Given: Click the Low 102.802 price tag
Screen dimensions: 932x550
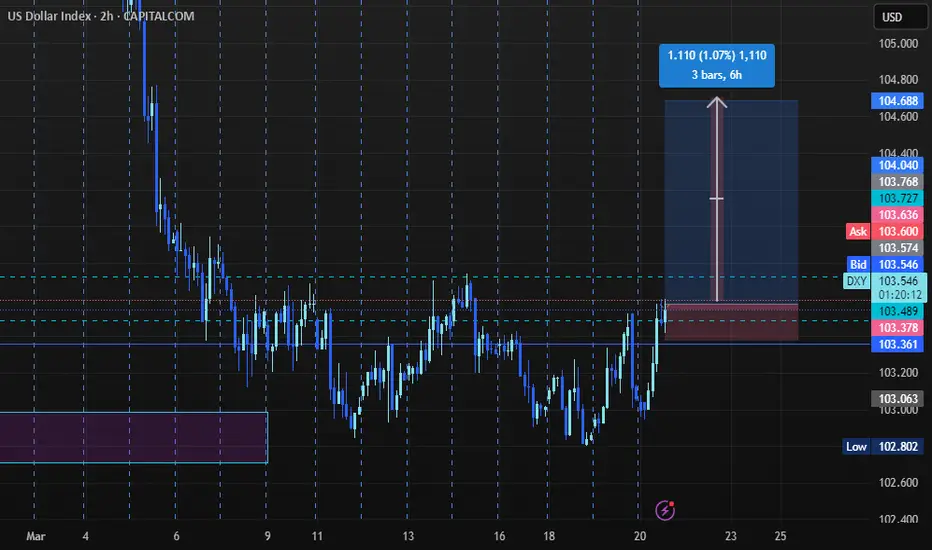Looking at the screenshot, I should coord(883,447).
